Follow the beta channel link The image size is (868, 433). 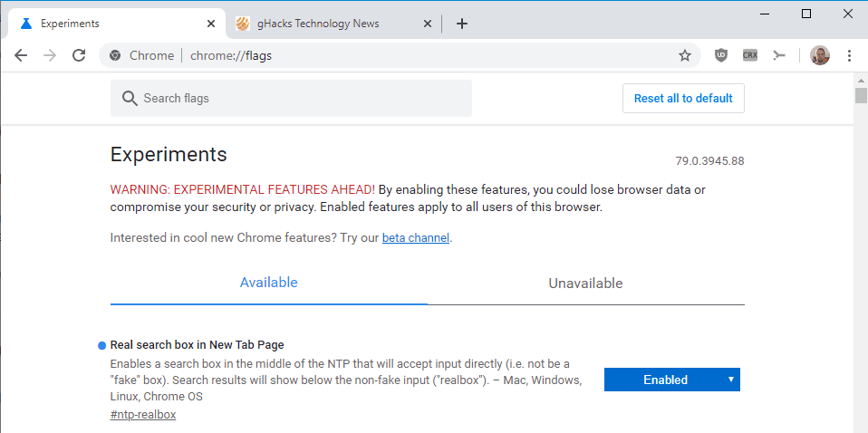[416, 238]
